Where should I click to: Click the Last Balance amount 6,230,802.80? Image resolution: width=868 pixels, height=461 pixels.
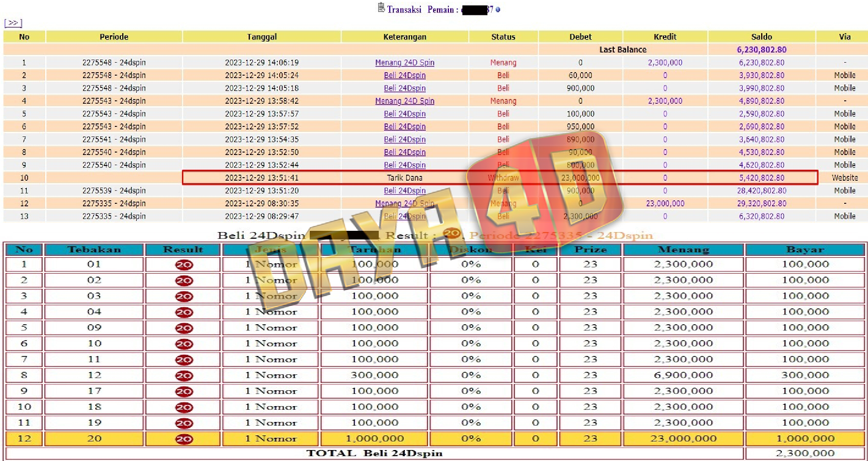coord(761,50)
